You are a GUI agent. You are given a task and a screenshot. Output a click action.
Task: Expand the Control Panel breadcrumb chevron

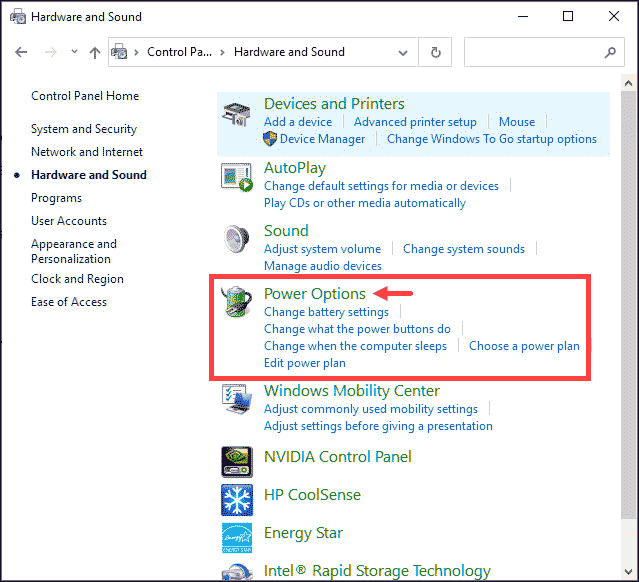(223, 53)
